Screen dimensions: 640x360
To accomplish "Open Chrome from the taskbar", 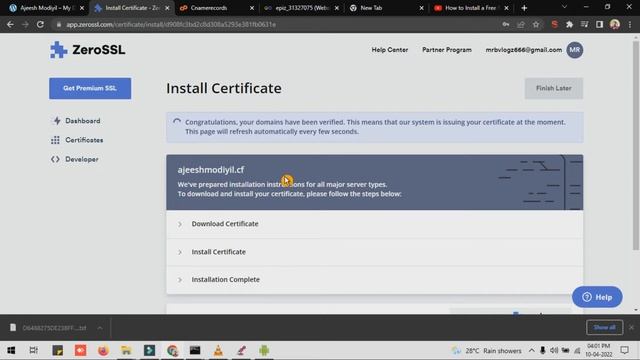I will click(172, 350).
